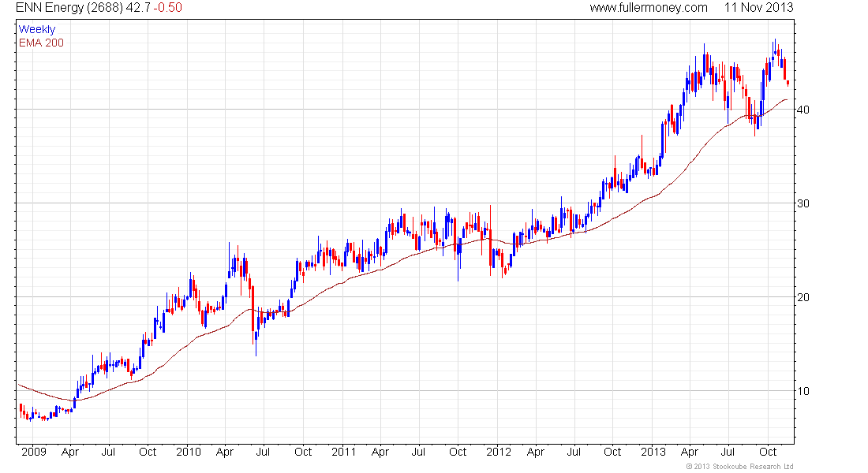
Task: Click the 2013 year axis label
Action: coord(653,452)
